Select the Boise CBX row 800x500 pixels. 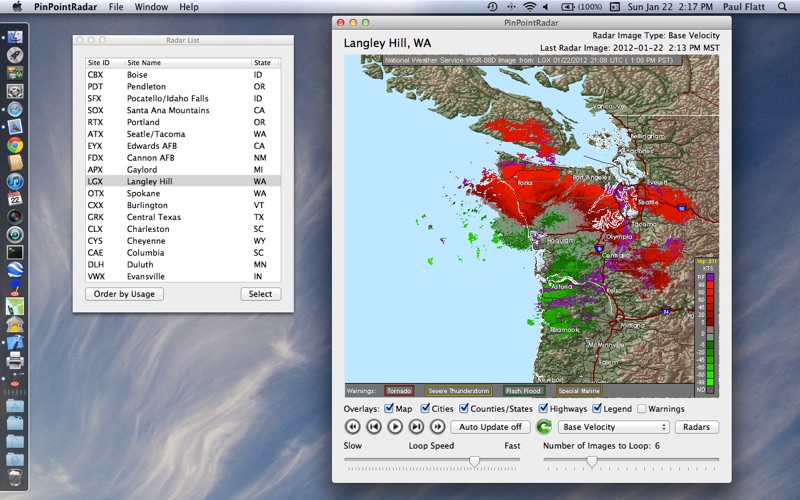point(183,74)
